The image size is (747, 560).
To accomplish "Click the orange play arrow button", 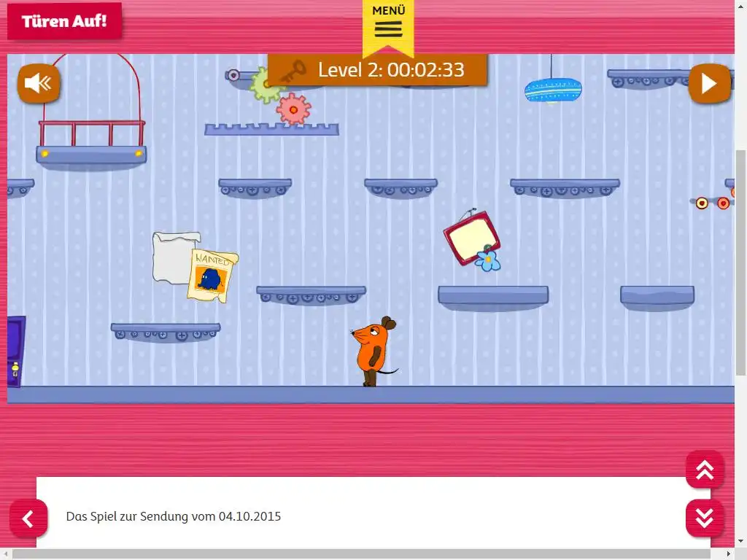I will (x=709, y=84).
